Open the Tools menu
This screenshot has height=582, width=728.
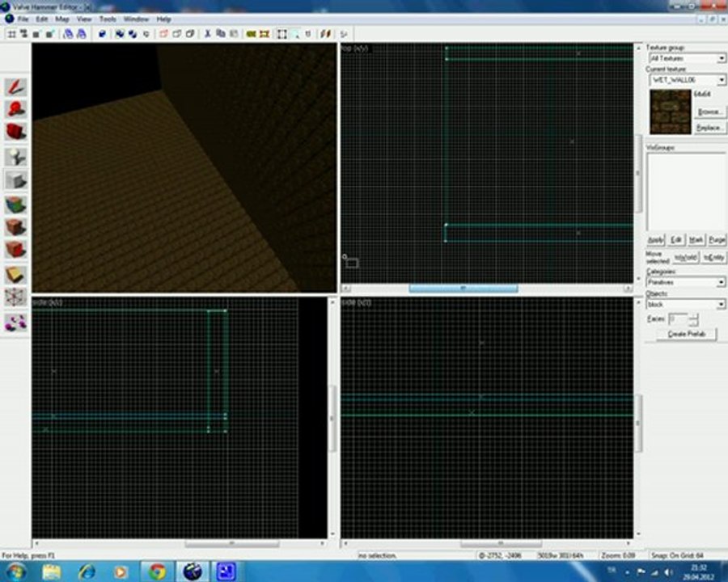108,19
